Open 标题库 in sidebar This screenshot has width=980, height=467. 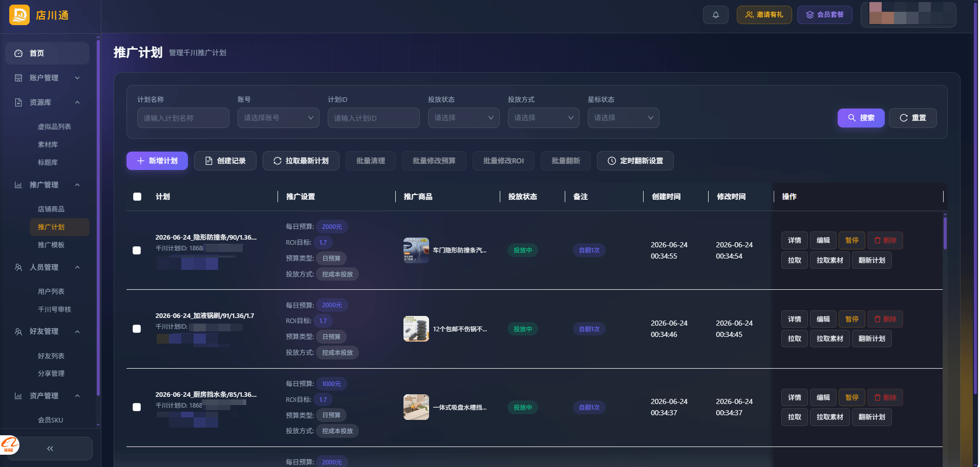48,162
